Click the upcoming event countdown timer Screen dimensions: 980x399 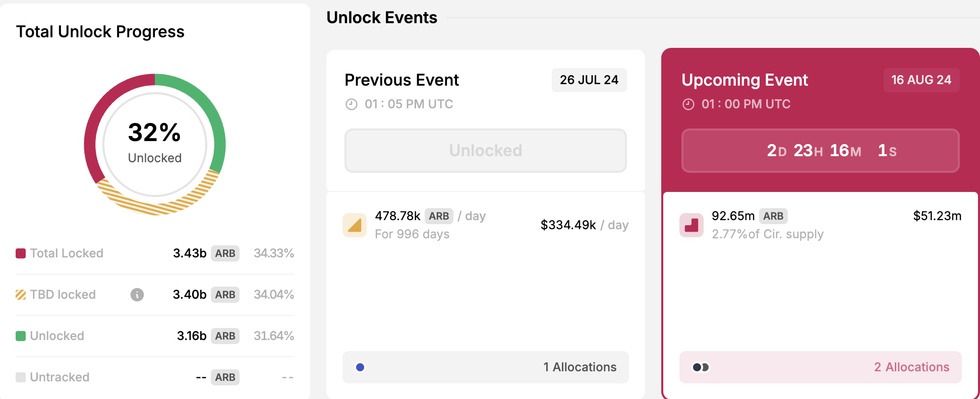[x=820, y=151]
